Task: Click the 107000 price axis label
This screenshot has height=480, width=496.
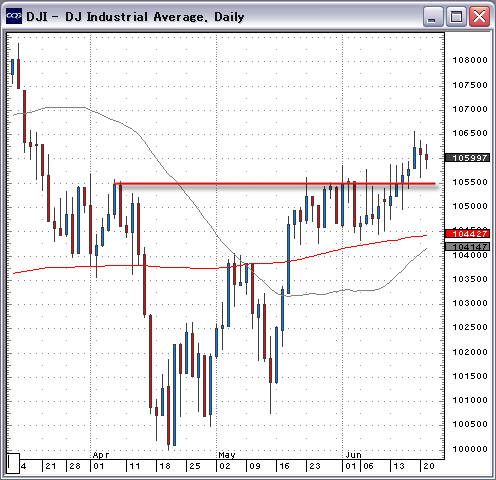Action: coord(470,109)
